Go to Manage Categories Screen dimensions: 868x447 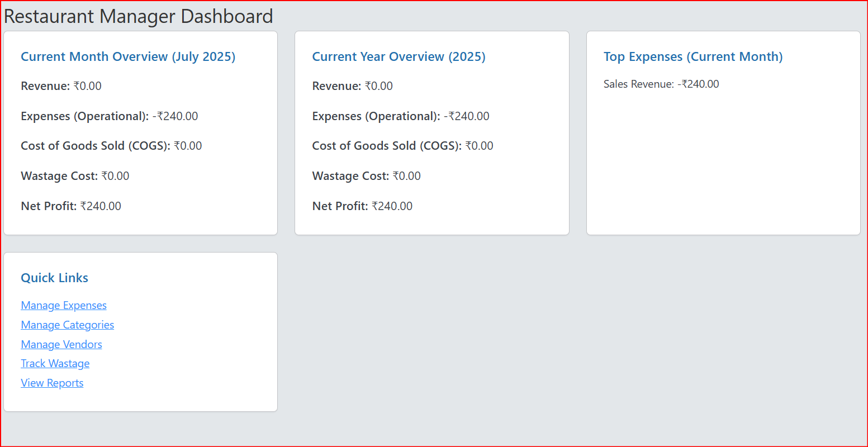[67, 325]
